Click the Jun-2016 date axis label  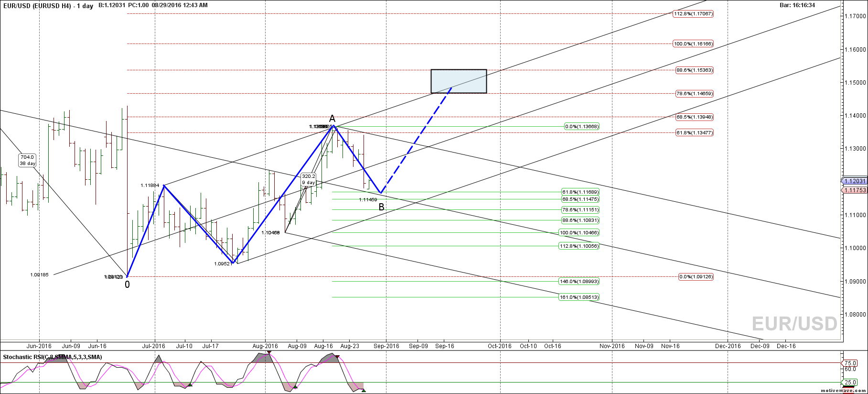pyautogui.click(x=39, y=346)
